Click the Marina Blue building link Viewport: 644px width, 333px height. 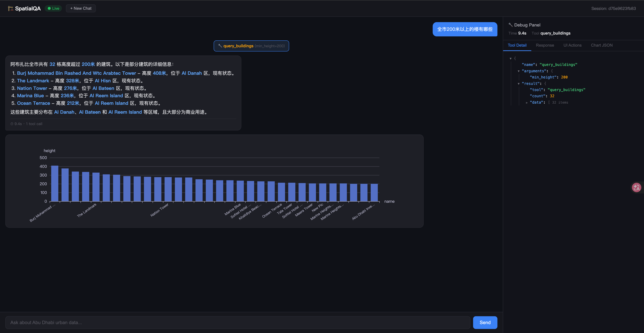[30, 96]
